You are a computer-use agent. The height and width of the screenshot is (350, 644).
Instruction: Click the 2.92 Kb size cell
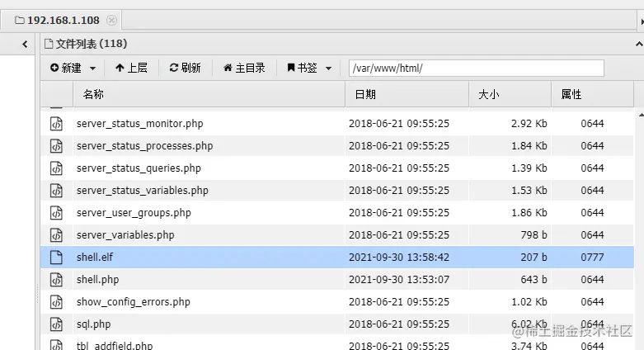pyautogui.click(x=529, y=124)
